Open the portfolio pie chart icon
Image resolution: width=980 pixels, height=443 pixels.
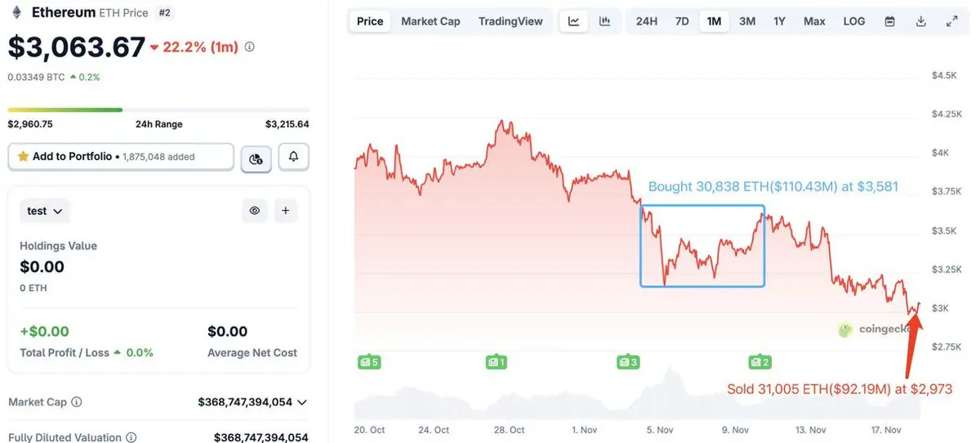(256, 158)
